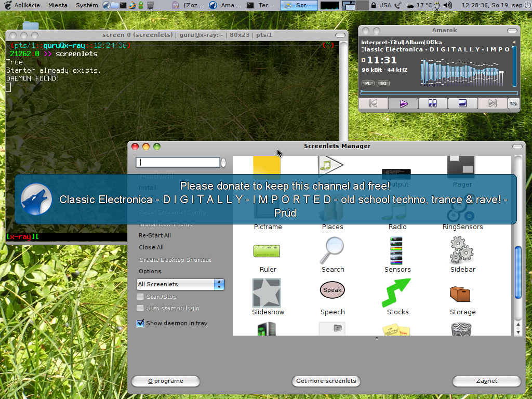Click the Amarok spectrum analyzer visualization
The width and height of the screenshot is (532, 399).
pyautogui.click(x=462, y=72)
